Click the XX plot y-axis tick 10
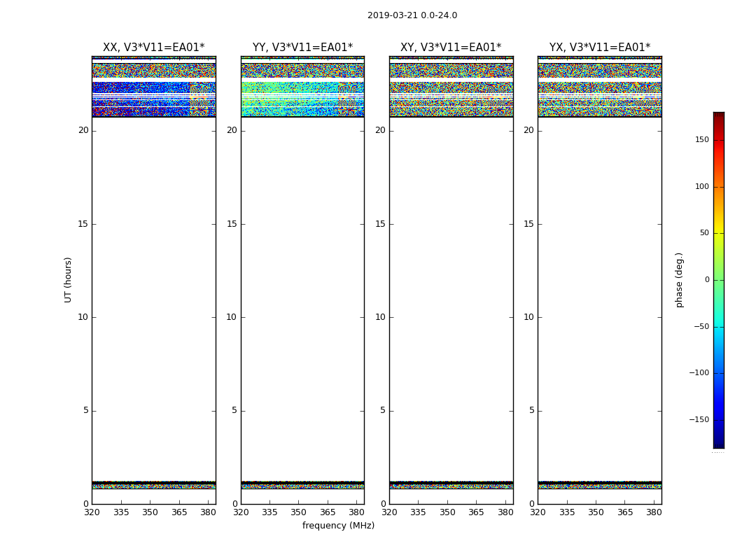The image size is (735, 560). (x=83, y=317)
